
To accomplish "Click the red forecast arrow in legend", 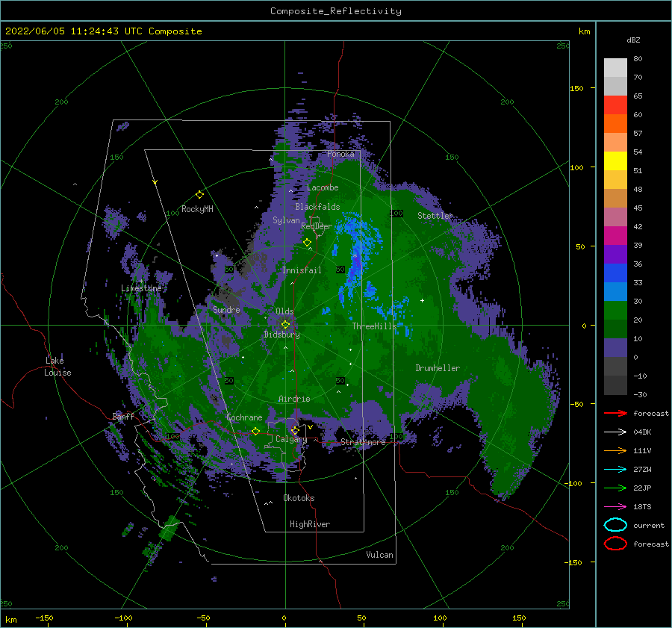I will coord(615,413).
